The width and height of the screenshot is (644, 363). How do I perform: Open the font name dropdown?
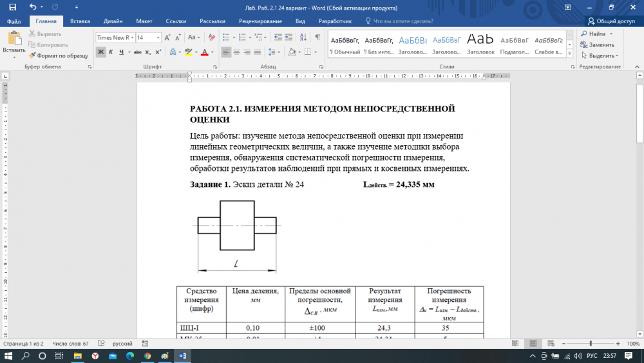pos(132,37)
